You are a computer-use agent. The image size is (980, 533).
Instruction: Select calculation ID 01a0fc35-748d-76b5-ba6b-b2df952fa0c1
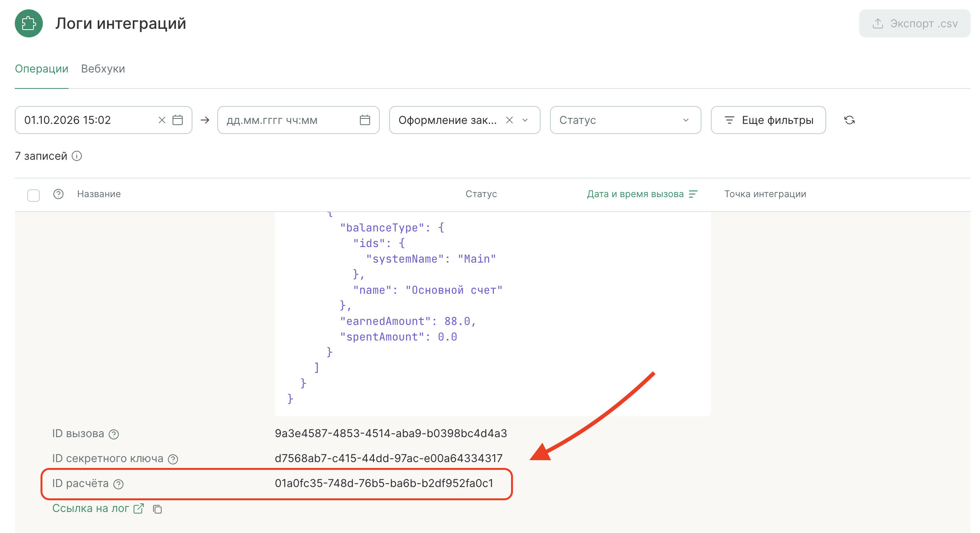(384, 483)
